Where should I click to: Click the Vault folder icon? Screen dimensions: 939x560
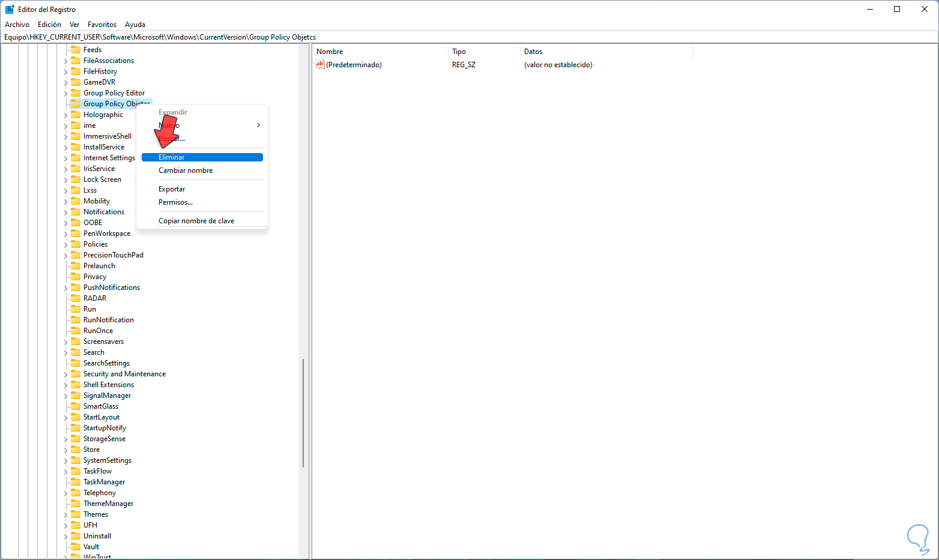[x=76, y=547]
